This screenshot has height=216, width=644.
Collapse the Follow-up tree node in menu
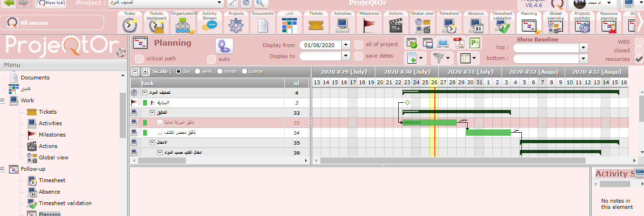(x=3, y=169)
